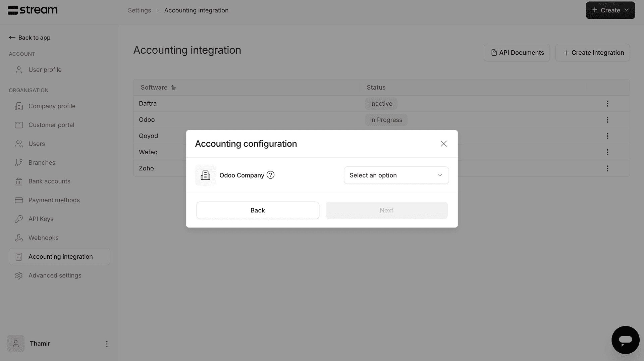Click the In Progress status badge

pos(386,120)
